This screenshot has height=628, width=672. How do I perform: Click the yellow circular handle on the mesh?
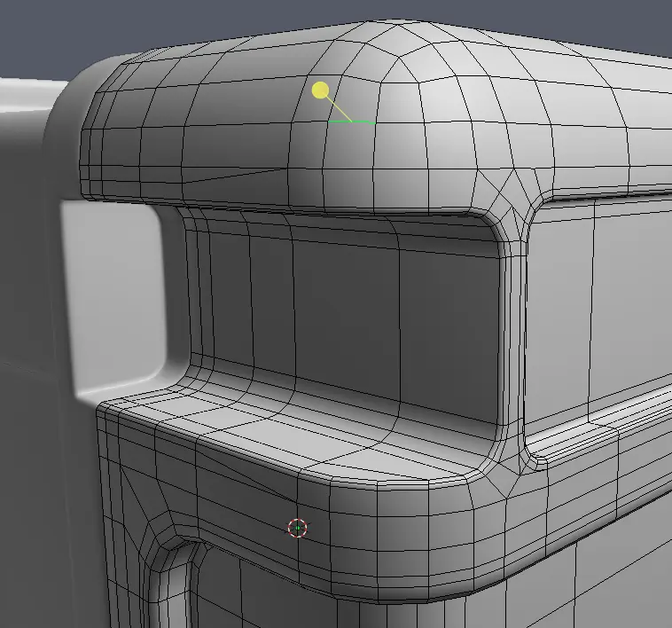[x=321, y=90]
